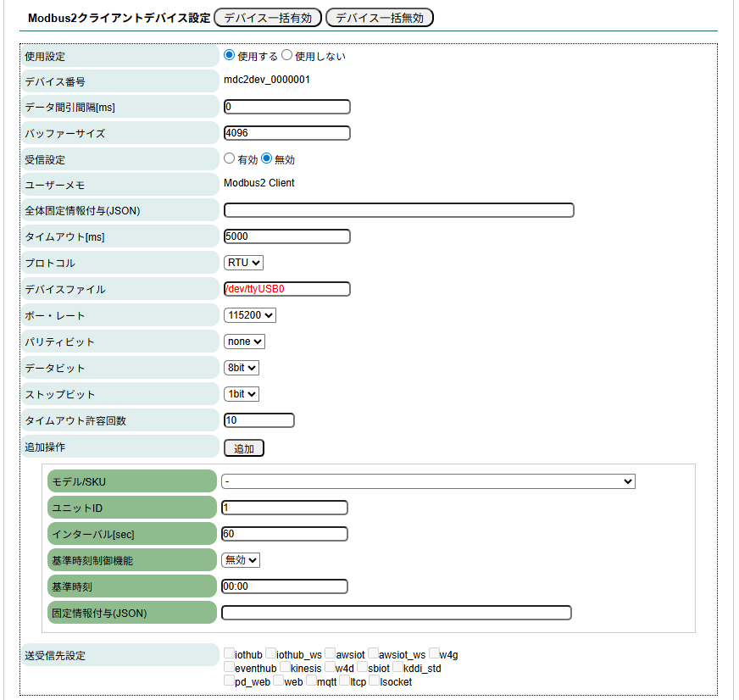The width and height of the screenshot is (739, 700).
Task: Check the iothub_ws checkbox
Action: point(270,653)
